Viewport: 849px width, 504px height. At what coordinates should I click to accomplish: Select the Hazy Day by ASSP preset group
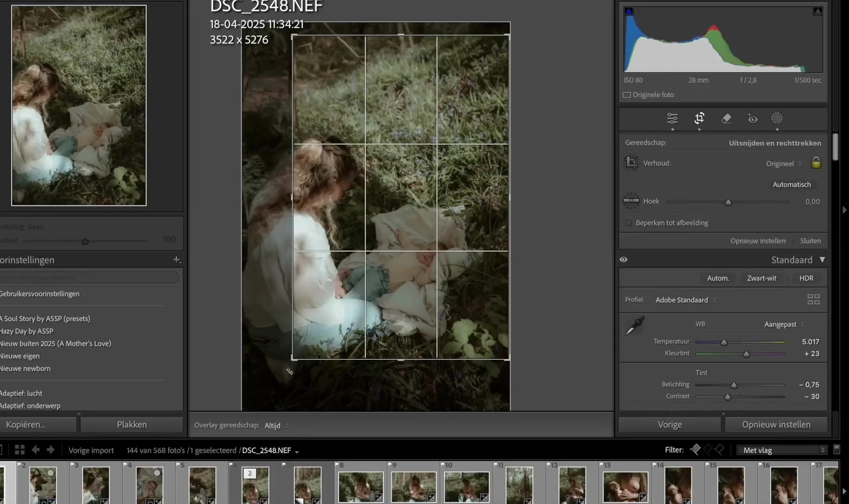click(27, 331)
